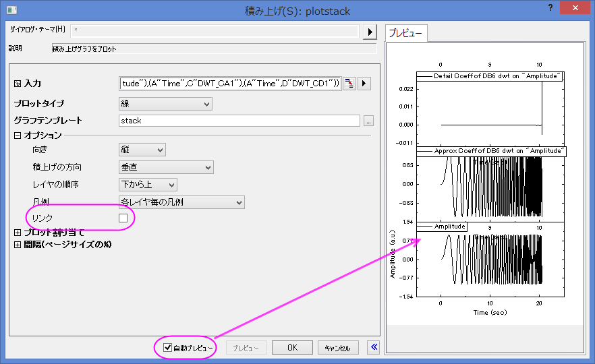Click the キャンセル button
Viewport: 595px width, 364px height.
338,348
